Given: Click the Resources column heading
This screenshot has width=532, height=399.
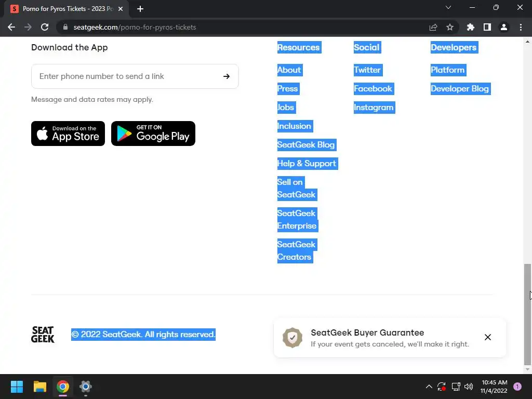Looking at the screenshot, I should click(299, 47).
